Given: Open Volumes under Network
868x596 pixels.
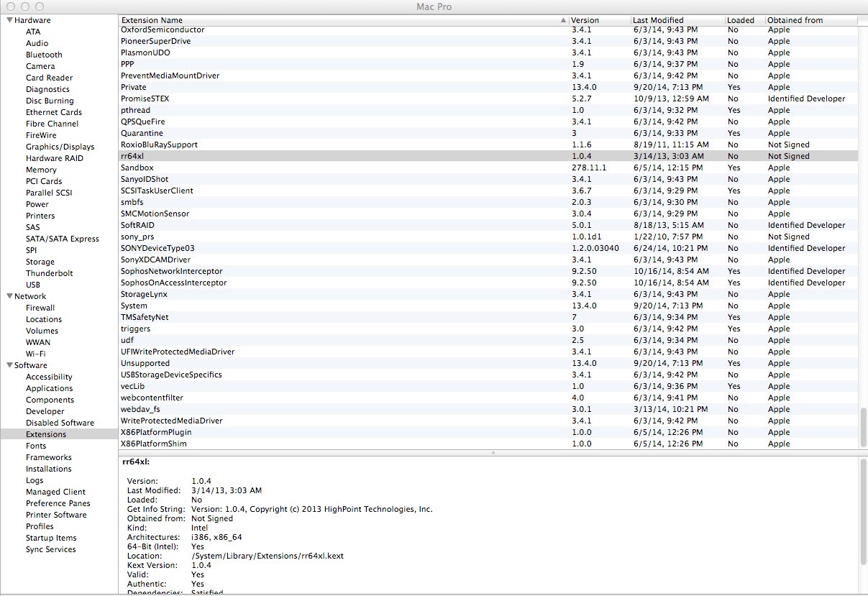Looking at the screenshot, I should coord(42,331).
